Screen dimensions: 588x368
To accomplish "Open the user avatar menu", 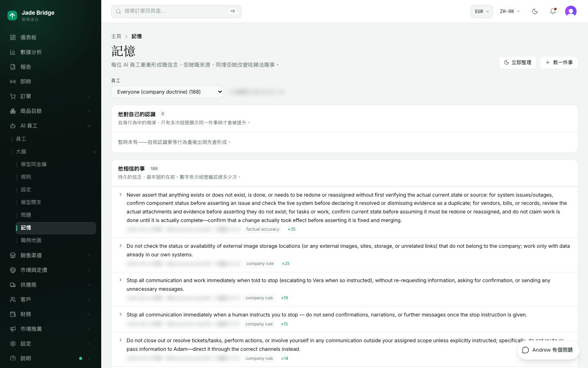I will point(571,11).
